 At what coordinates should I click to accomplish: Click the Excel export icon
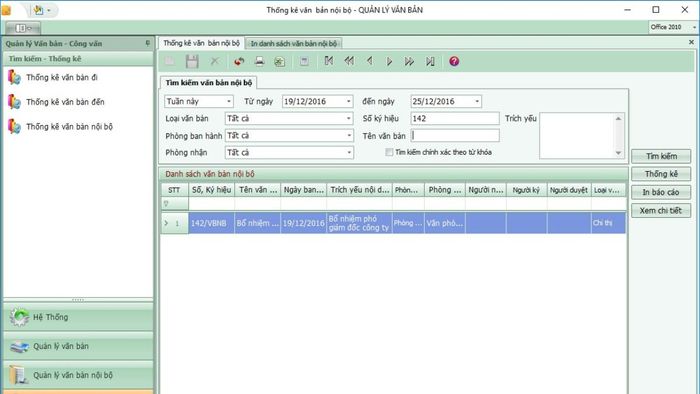coord(279,62)
